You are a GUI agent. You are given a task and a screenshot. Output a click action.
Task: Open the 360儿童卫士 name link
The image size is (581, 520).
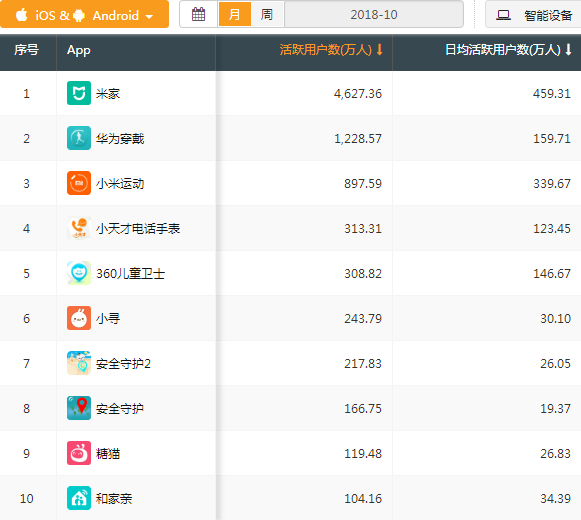[x=130, y=274]
